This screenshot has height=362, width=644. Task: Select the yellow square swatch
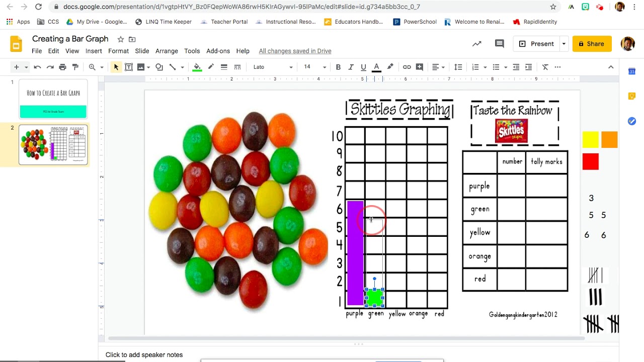pyautogui.click(x=591, y=140)
